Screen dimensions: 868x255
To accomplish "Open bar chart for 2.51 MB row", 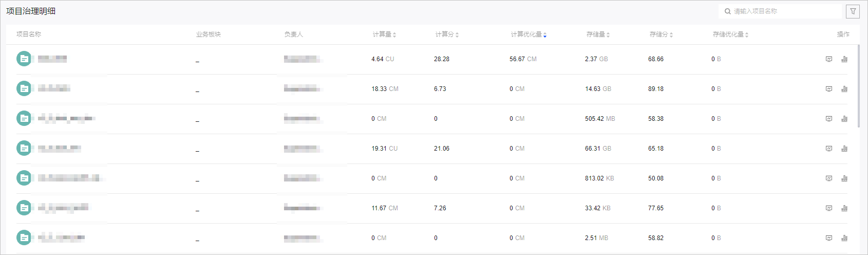I will (844, 238).
